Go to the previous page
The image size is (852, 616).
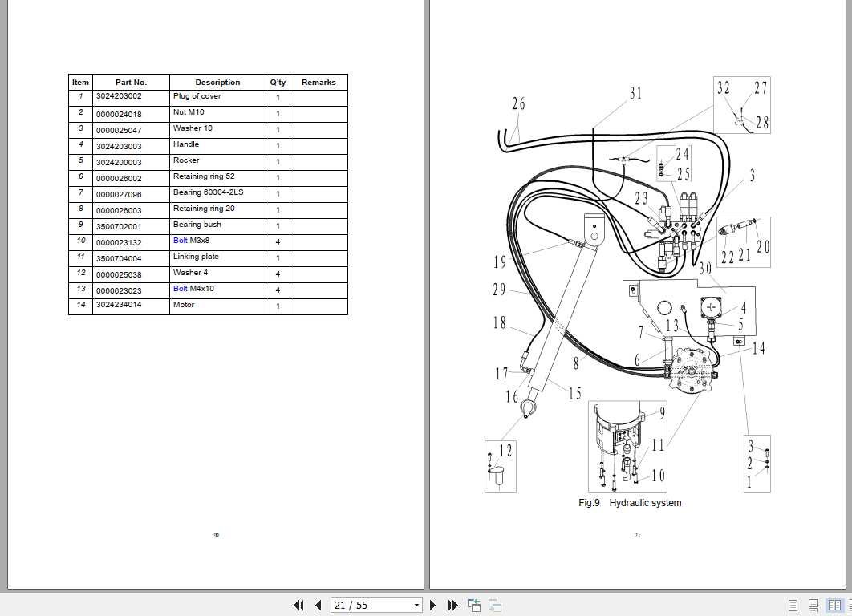tap(318, 605)
